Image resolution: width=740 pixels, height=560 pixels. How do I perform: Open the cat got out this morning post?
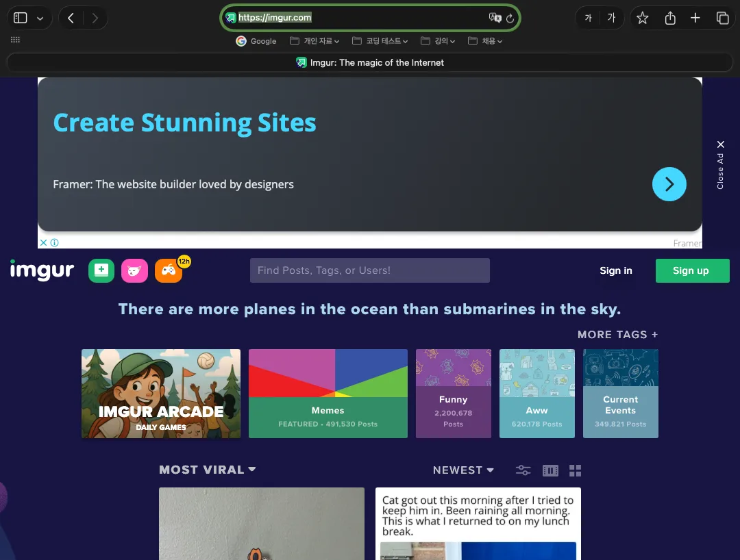tap(478, 524)
